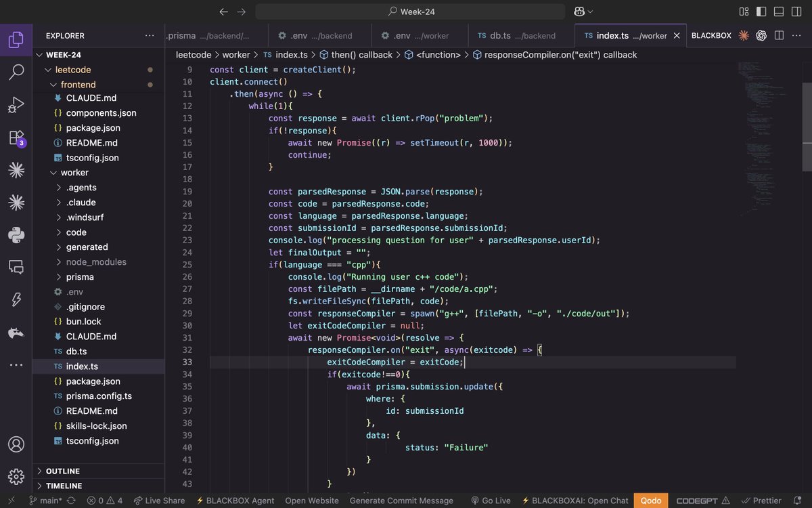The width and height of the screenshot is (812, 508).
Task: Open the Explorer more actions ellipsis
Action: 150,36
